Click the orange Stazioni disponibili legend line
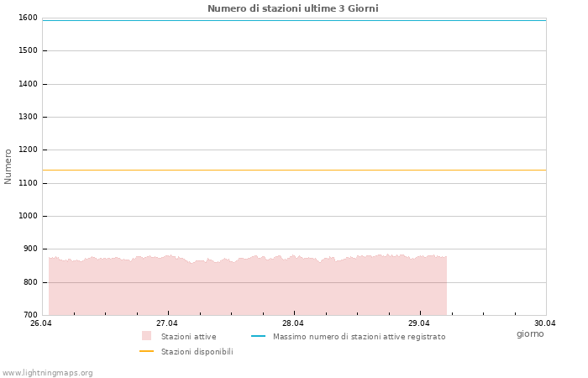This screenshot has height=378, width=588. pyautogui.click(x=146, y=351)
